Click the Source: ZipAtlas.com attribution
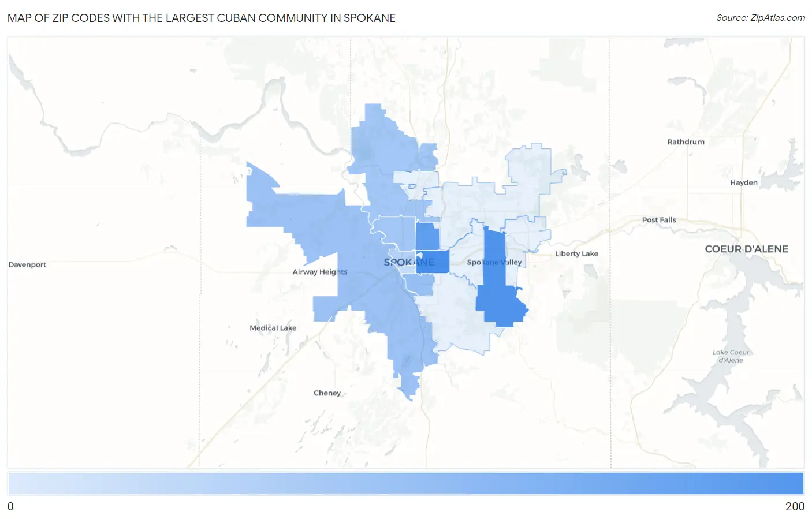812x519 pixels. point(760,18)
